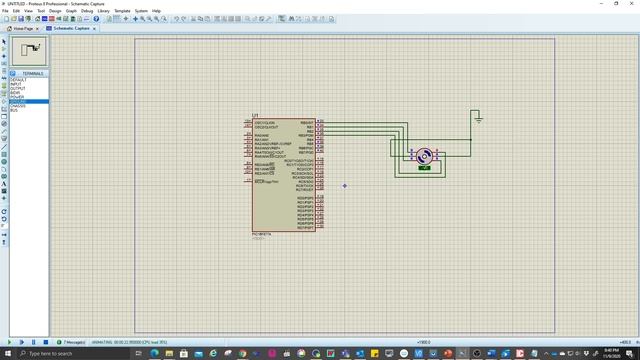Select the 2D Graphics Text 'A' tool
This screenshot has height=360, width=640.
4,184
